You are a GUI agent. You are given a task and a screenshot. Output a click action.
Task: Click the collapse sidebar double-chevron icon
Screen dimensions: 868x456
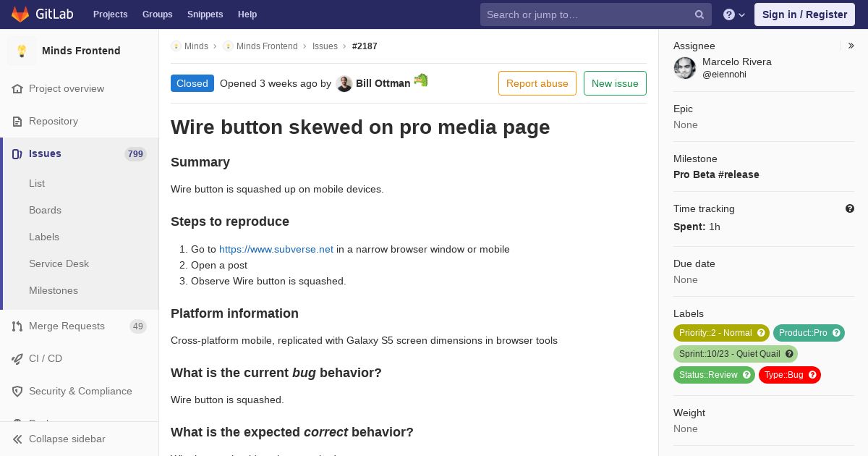(x=17, y=439)
